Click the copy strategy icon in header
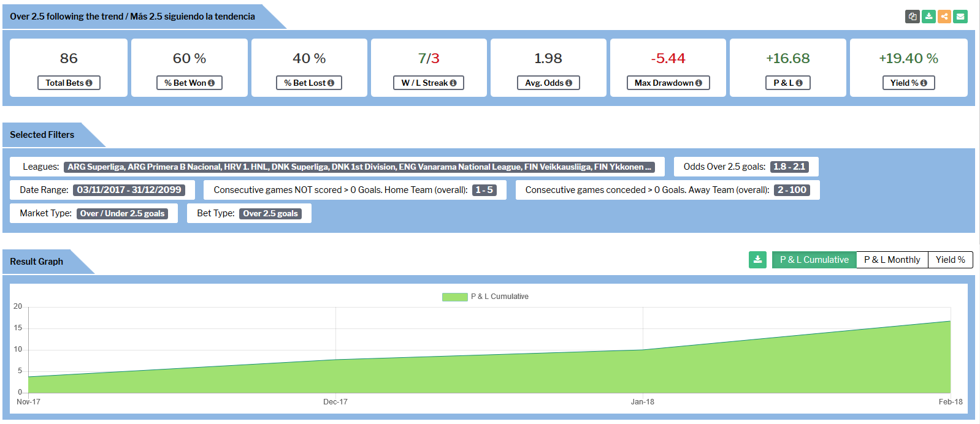This screenshot has width=980, height=424. tap(913, 17)
